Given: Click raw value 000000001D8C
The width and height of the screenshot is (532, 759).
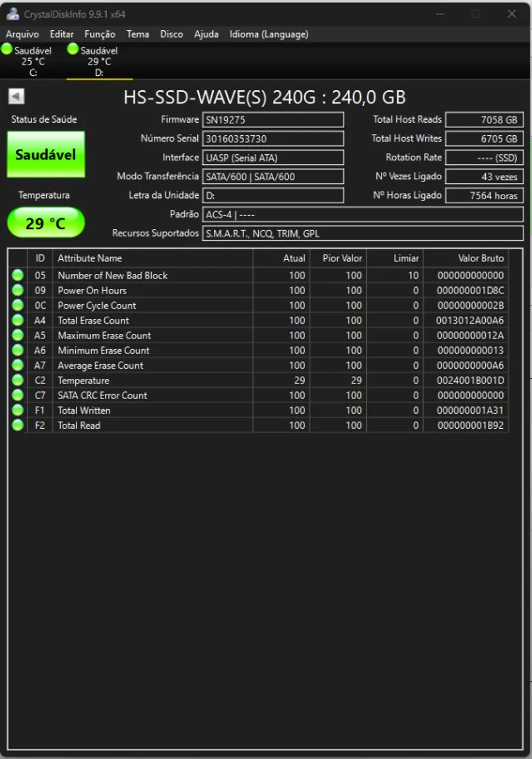Looking at the screenshot, I should click(470, 290).
